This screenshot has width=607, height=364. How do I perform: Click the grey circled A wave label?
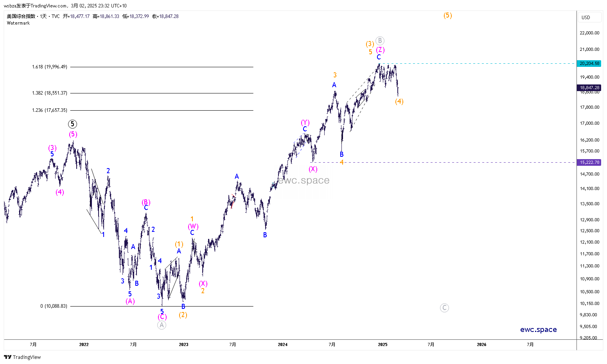(162, 325)
